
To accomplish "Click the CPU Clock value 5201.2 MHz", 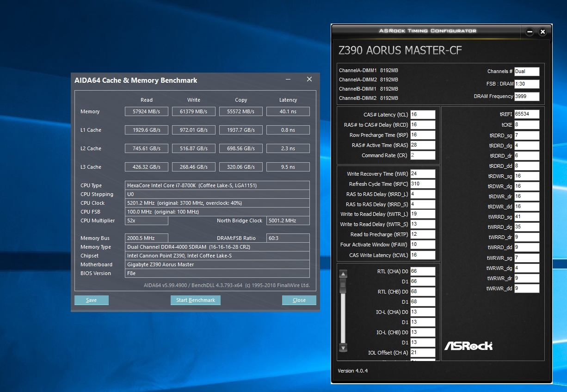I will pyautogui.click(x=217, y=203).
